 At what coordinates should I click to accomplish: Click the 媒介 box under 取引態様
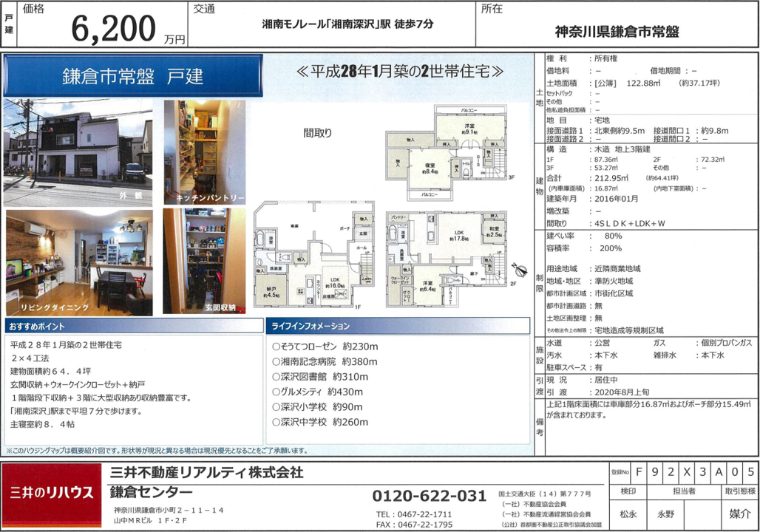point(739,514)
